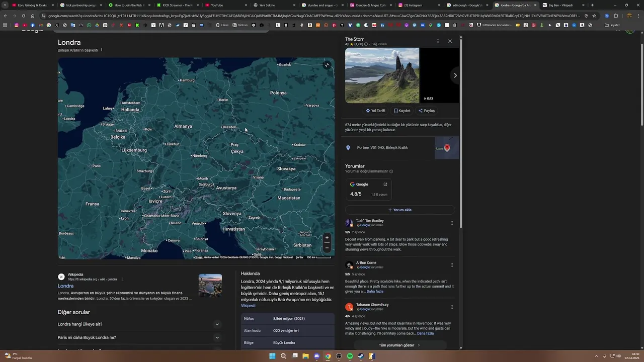The width and height of the screenshot is (644, 362).
Task: Open the tab search dropdown arrow
Action: coord(5,5)
